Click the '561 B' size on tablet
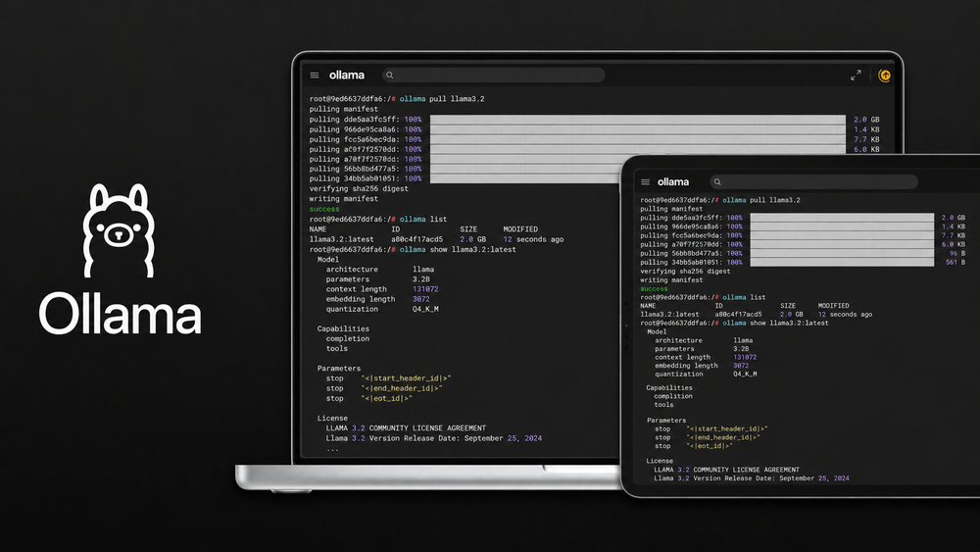Viewport: 980px width, 552px height. [955, 263]
